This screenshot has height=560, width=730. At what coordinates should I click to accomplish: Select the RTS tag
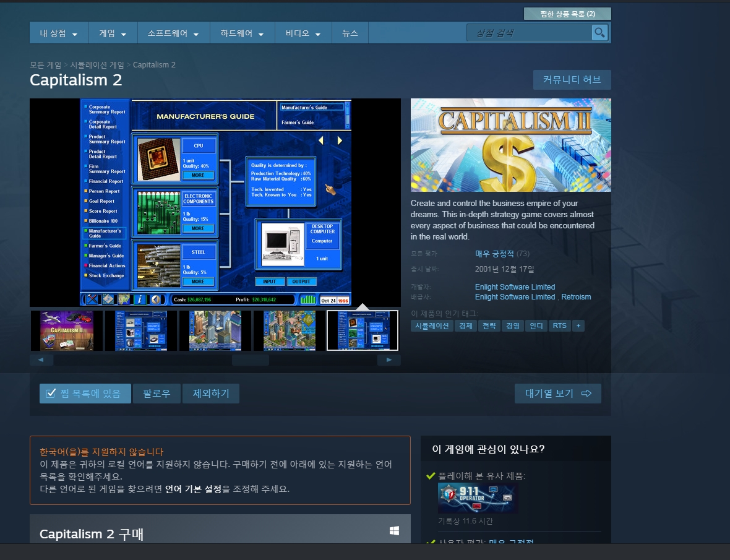(560, 326)
